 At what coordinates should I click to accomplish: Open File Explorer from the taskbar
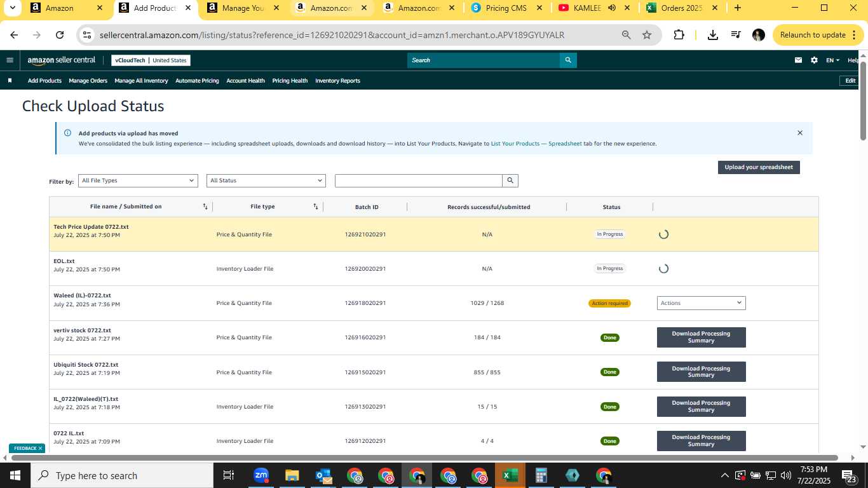coord(292,475)
